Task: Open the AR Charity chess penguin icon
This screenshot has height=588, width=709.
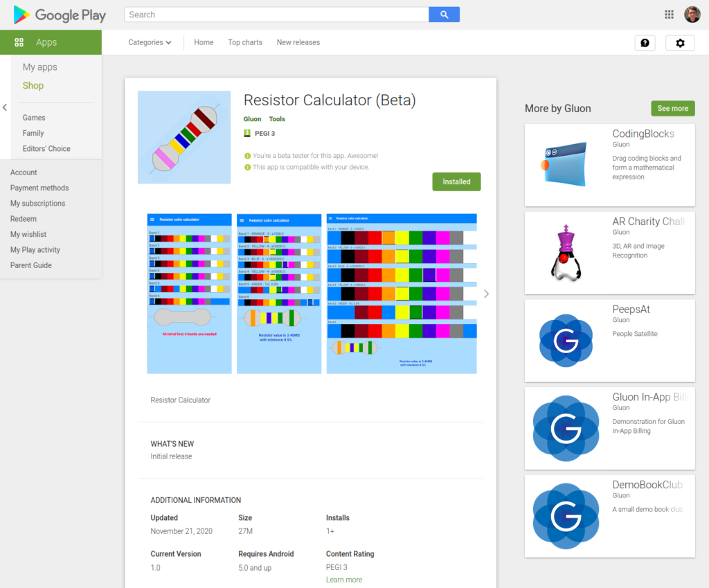Action: point(566,253)
